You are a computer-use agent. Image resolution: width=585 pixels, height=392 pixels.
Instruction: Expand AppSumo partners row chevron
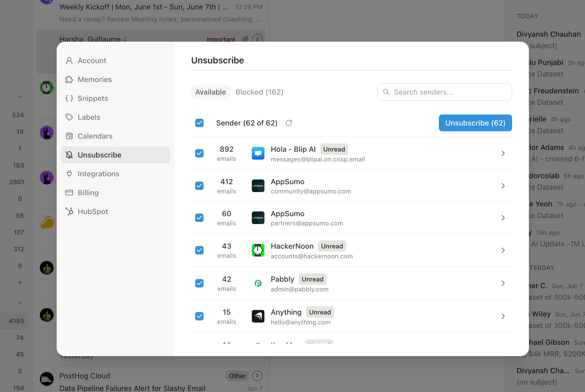pos(503,218)
